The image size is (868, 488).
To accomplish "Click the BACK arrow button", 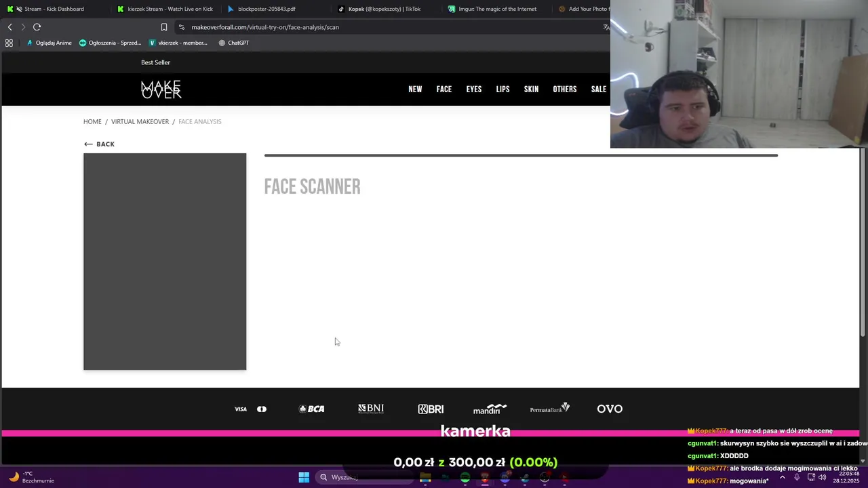I will (x=99, y=144).
